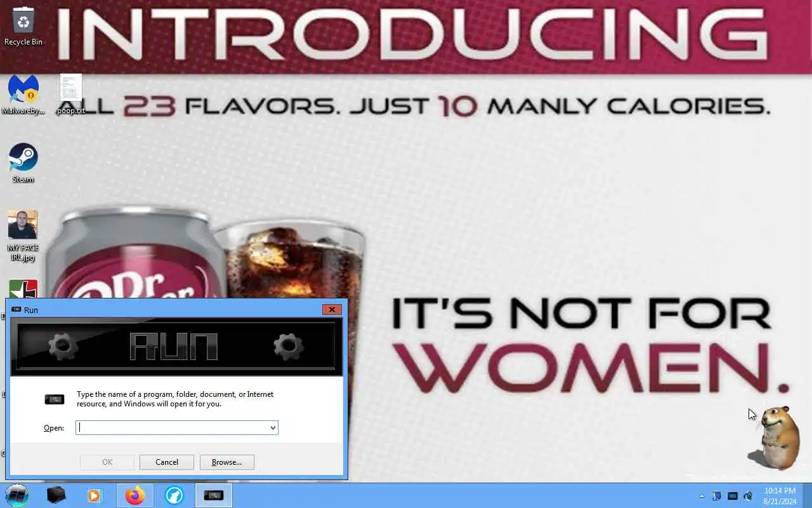Click the Run program icon beside description
Viewport: 812px width, 508px height.
tap(55, 399)
